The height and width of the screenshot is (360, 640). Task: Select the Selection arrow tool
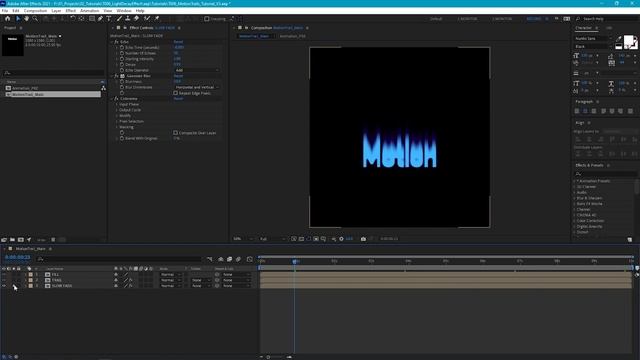(x=18, y=19)
